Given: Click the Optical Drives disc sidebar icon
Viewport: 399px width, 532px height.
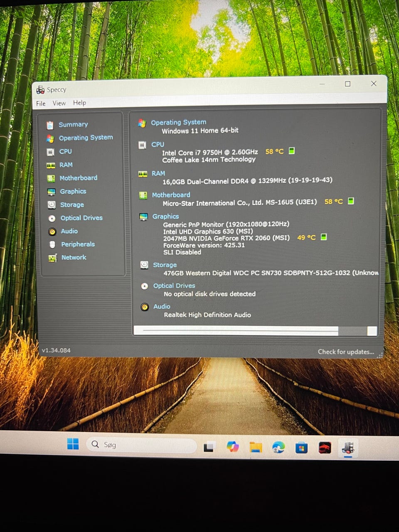Looking at the screenshot, I should pos(52,218).
